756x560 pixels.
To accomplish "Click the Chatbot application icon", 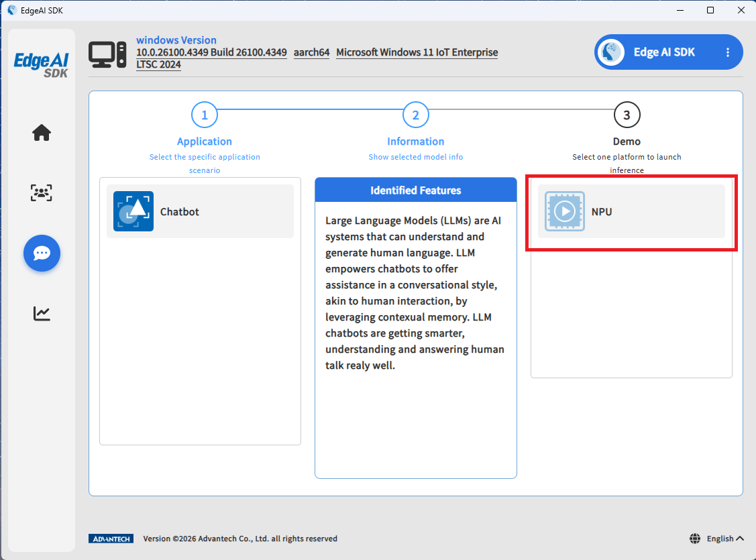I will pos(133,211).
